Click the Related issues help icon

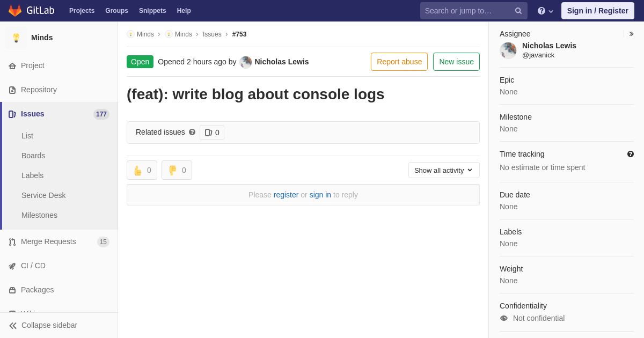(192, 132)
